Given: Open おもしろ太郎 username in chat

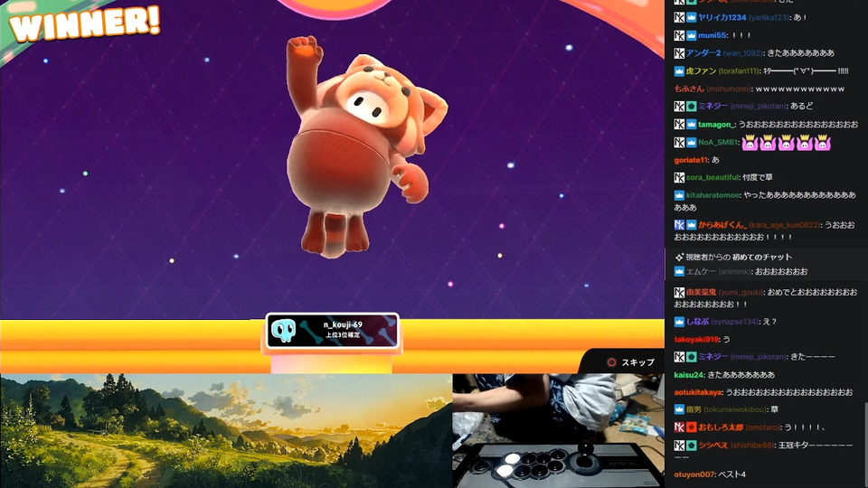Looking at the screenshot, I should (721, 427).
